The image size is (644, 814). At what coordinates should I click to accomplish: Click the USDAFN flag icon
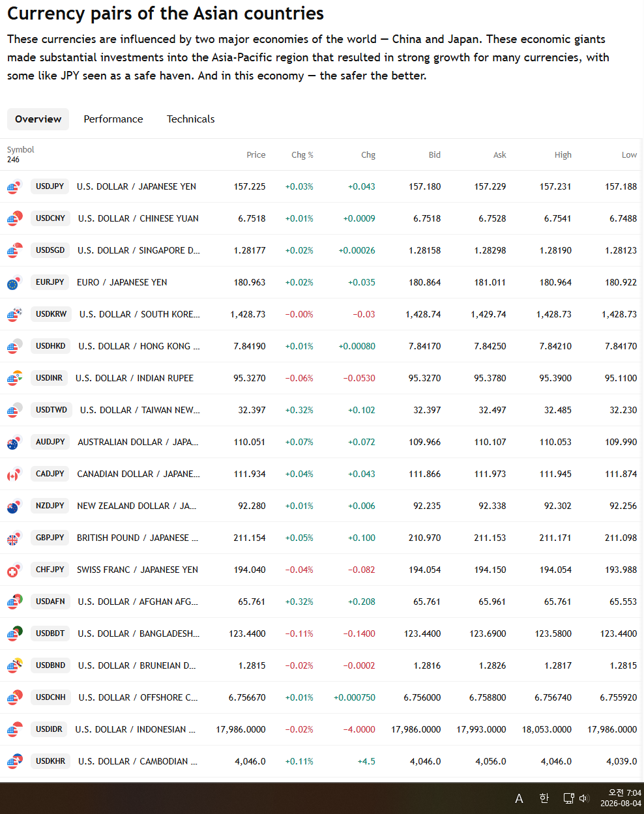tap(14, 602)
